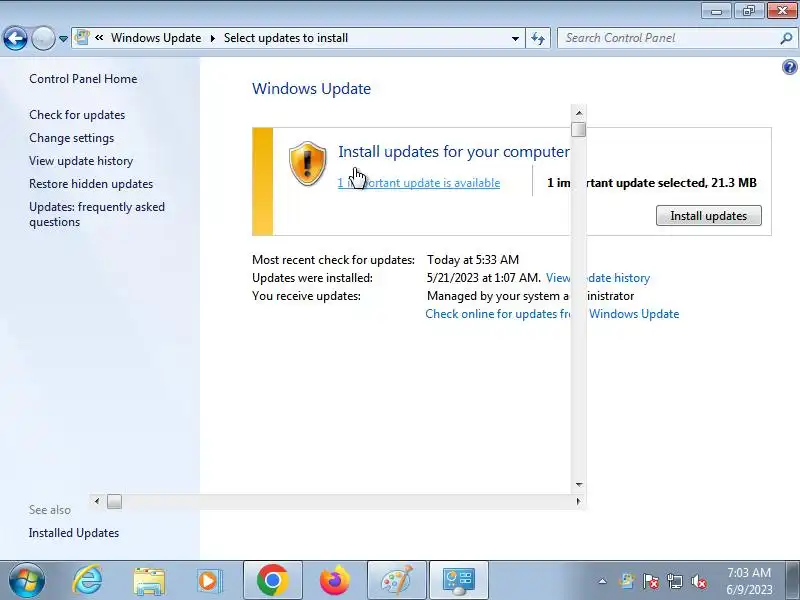This screenshot has height=600, width=800.
Task: Click Control Panel taskbar button
Action: click(x=459, y=581)
